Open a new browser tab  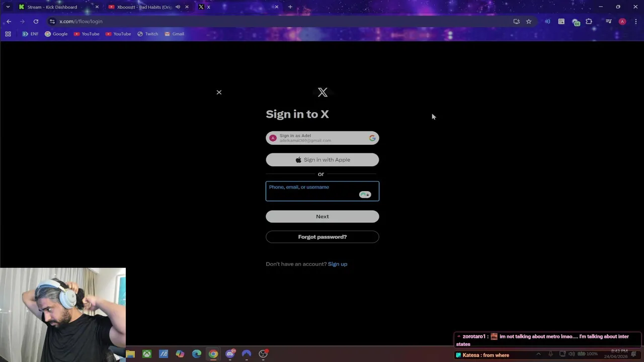tap(290, 7)
